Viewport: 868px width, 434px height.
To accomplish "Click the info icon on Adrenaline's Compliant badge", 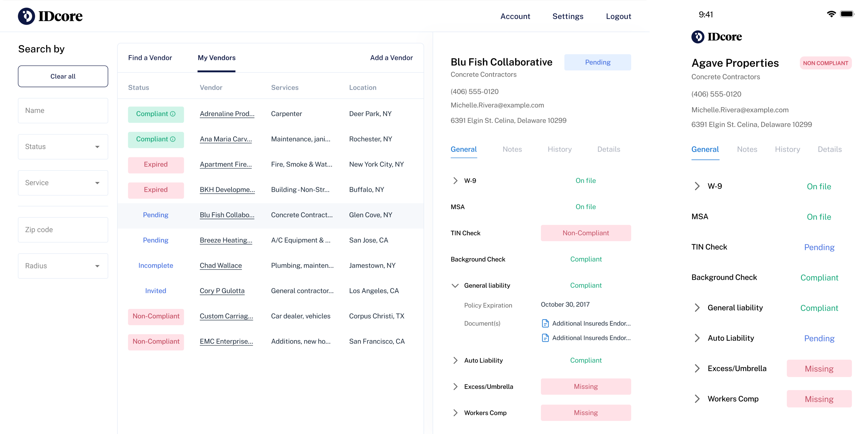I will pos(173,114).
